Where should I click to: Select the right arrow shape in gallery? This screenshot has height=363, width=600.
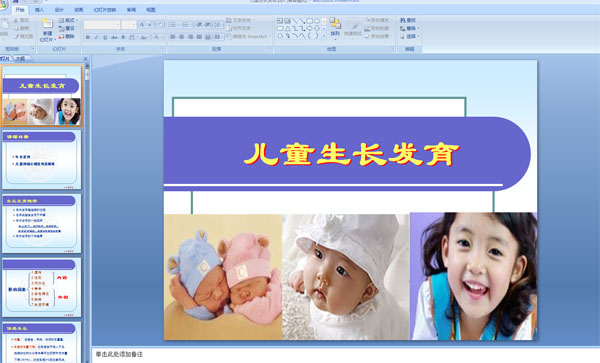310,28
